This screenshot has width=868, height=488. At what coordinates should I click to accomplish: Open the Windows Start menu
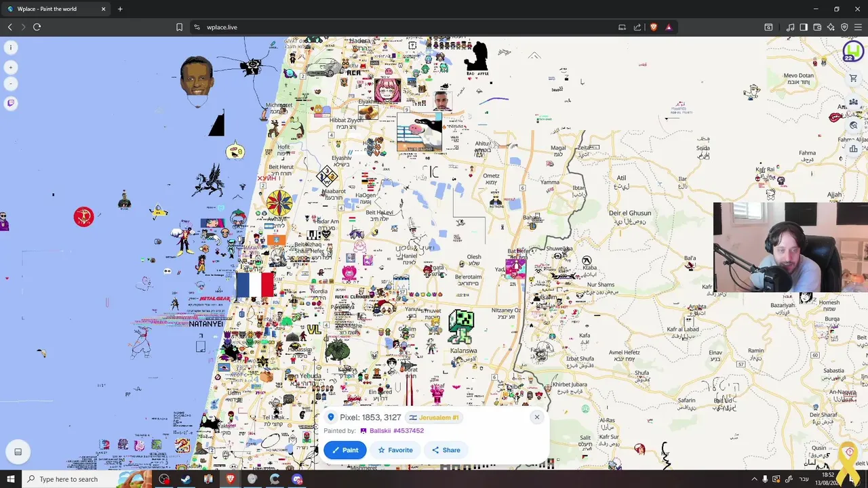coord(10,479)
